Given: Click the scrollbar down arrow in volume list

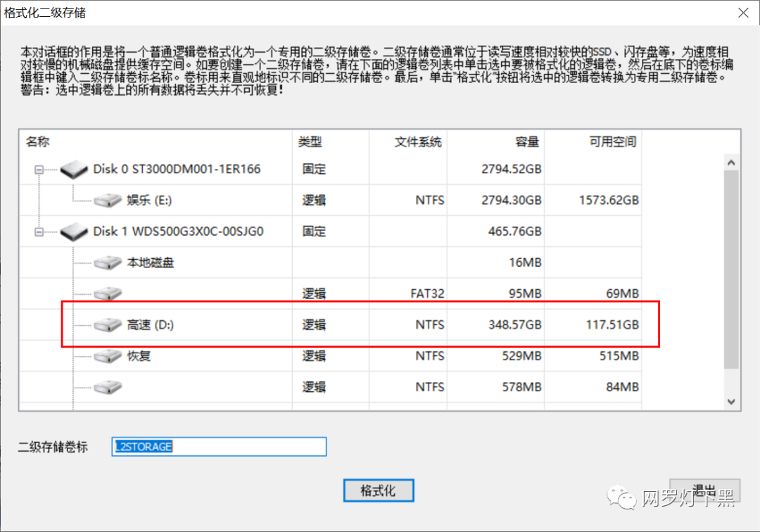Looking at the screenshot, I should pos(731,401).
